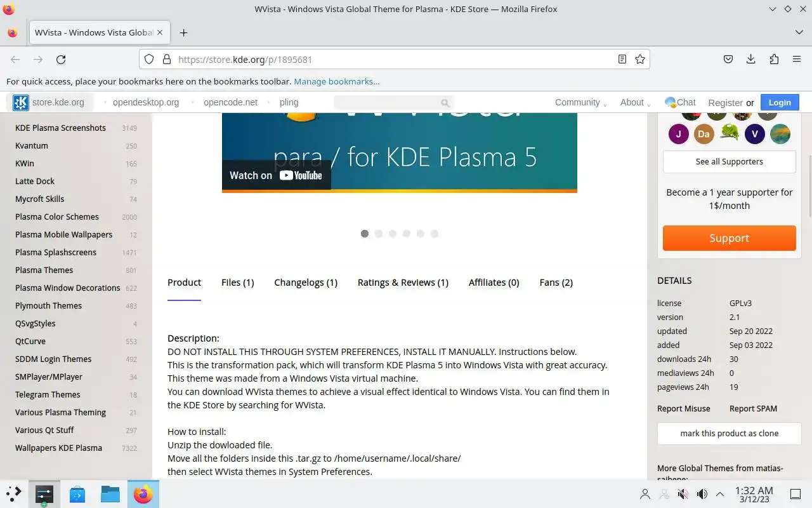Viewport: 812px width, 508px height.
Task: Open opendesktop.org link
Action: [146, 102]
